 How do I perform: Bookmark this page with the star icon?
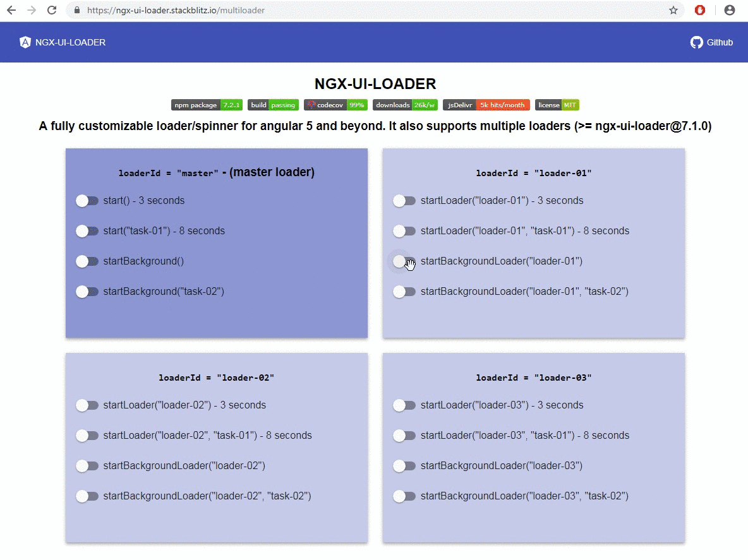point(673,10)
